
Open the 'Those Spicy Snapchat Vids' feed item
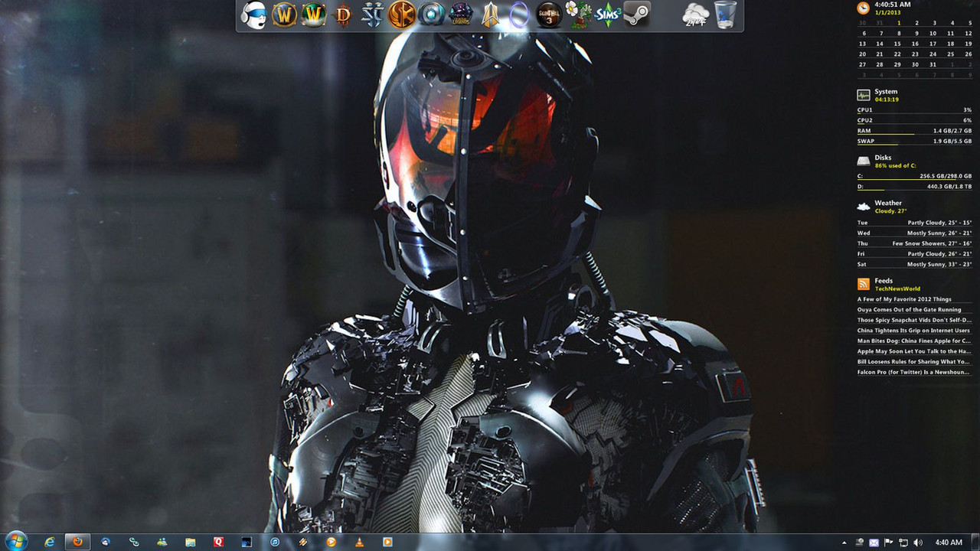point(914,320)
